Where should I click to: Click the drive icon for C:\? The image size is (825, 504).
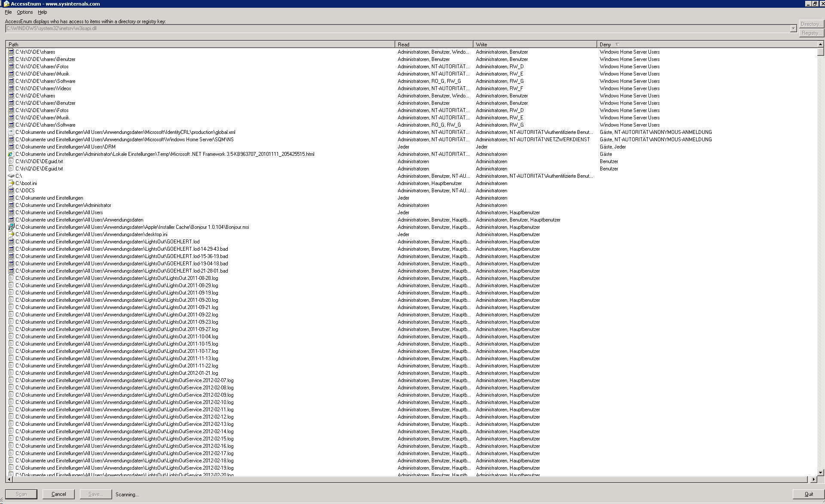pos(11,176)
